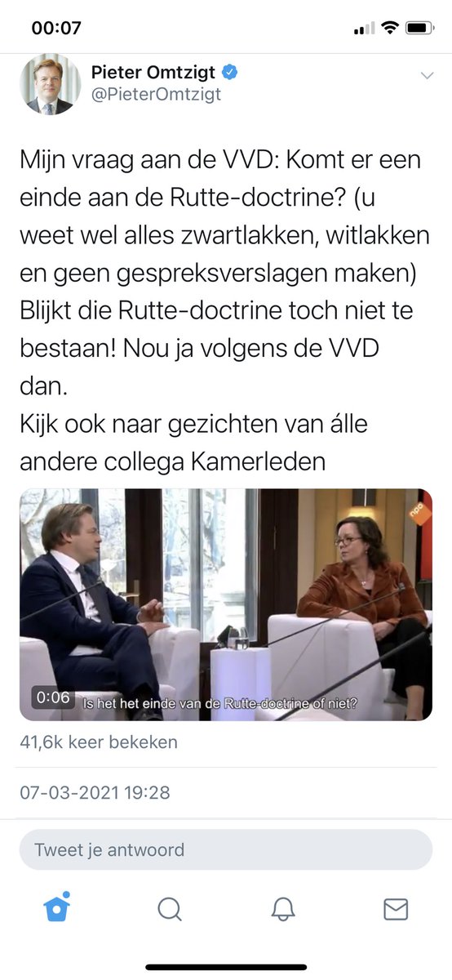Open the Messages envelope tab

[x=396, y=909]
